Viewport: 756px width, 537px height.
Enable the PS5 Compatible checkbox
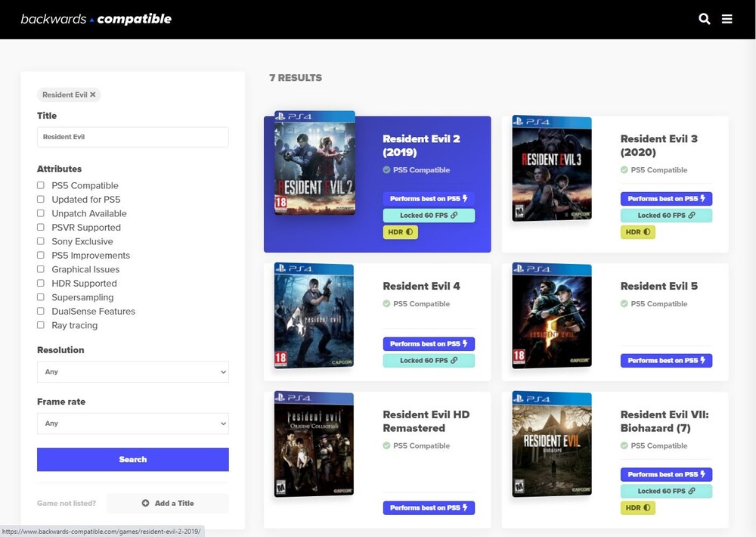41,185
